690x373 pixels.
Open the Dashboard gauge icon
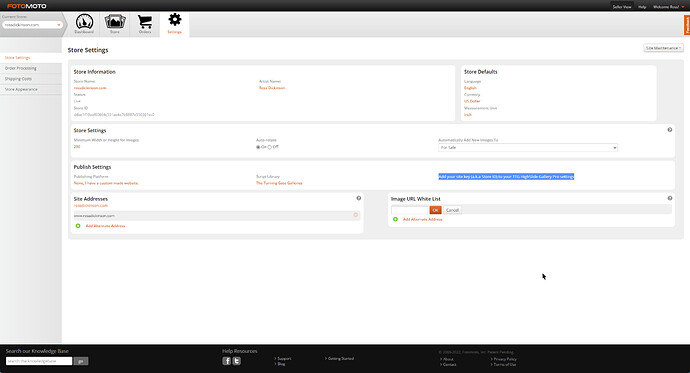pos(84,24)
